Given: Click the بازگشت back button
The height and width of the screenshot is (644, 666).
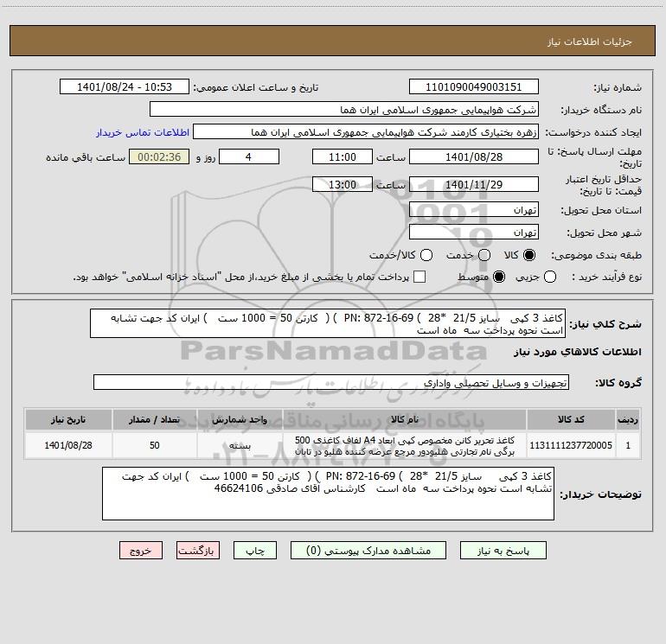Looking at the screenshot, I should click(195, 550).
